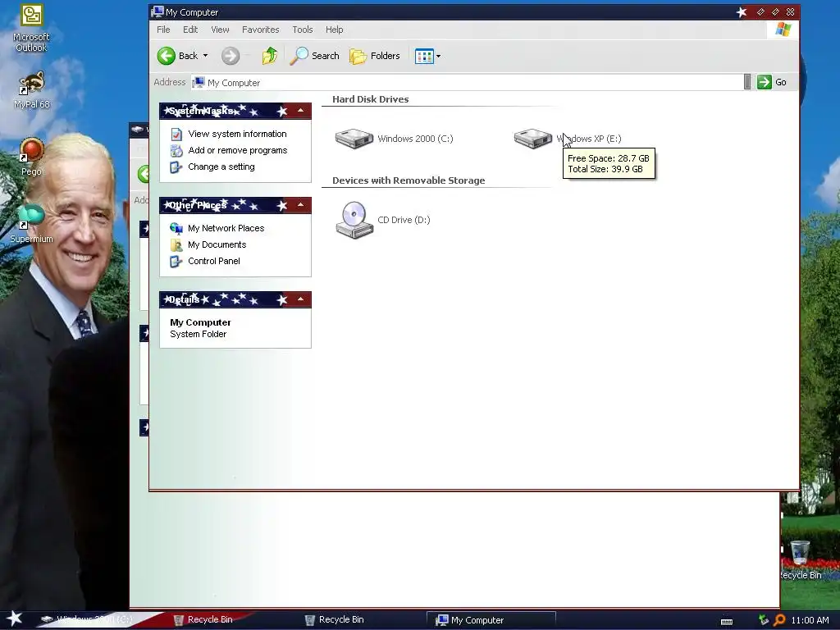Open the Help menu

tap(335, 30)
